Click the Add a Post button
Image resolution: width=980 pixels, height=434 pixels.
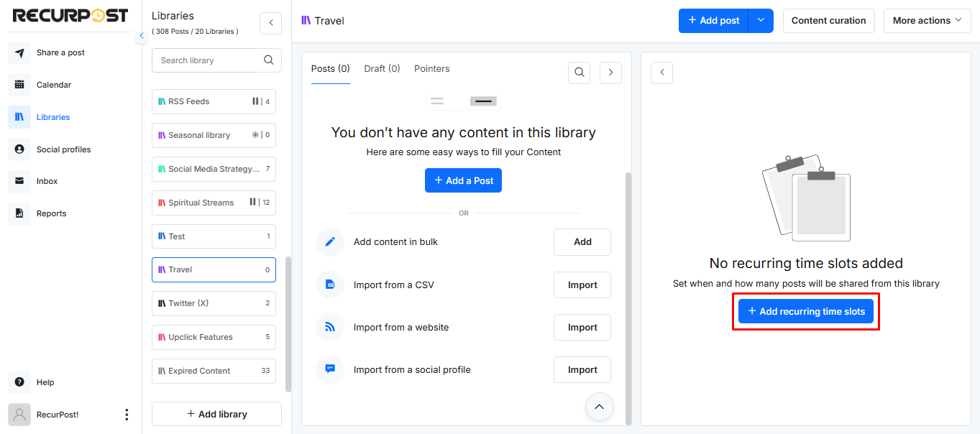pyautogui.click(x=463, y=180)
